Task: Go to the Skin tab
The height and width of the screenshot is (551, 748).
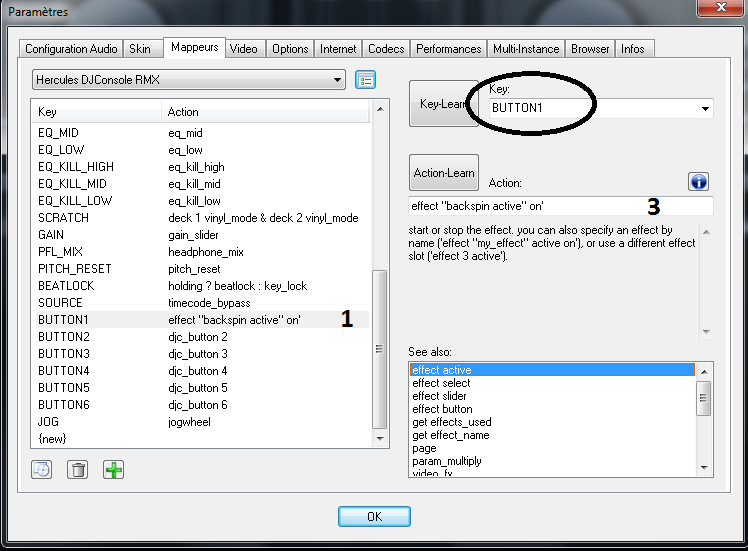Action: (141, 48)
